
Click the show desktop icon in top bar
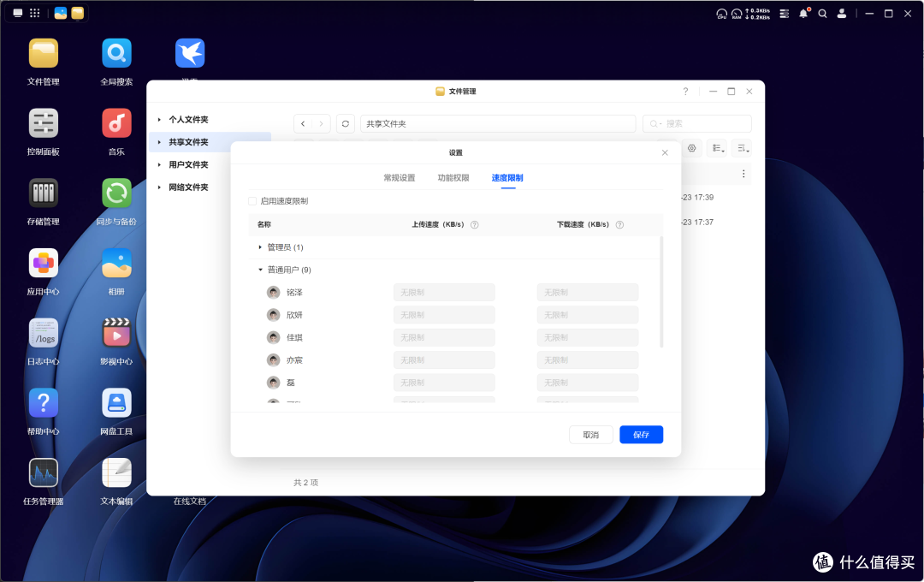click(x=18, y=13)
